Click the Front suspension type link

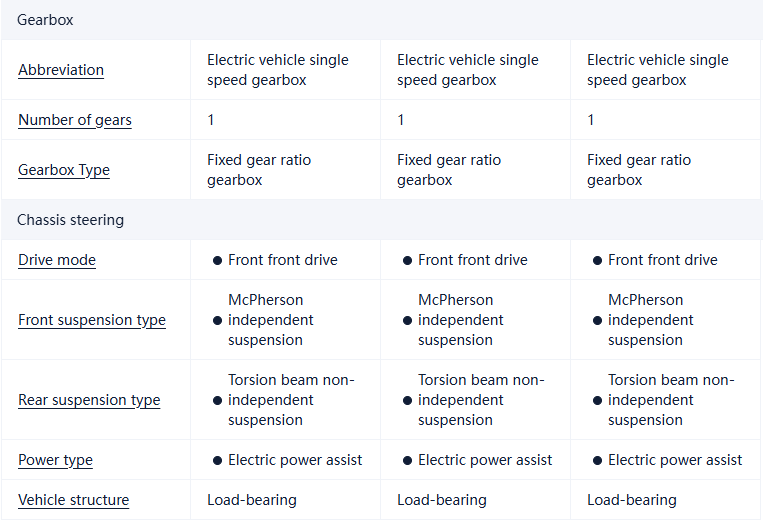pyautogui.click(x=92, y=320)
